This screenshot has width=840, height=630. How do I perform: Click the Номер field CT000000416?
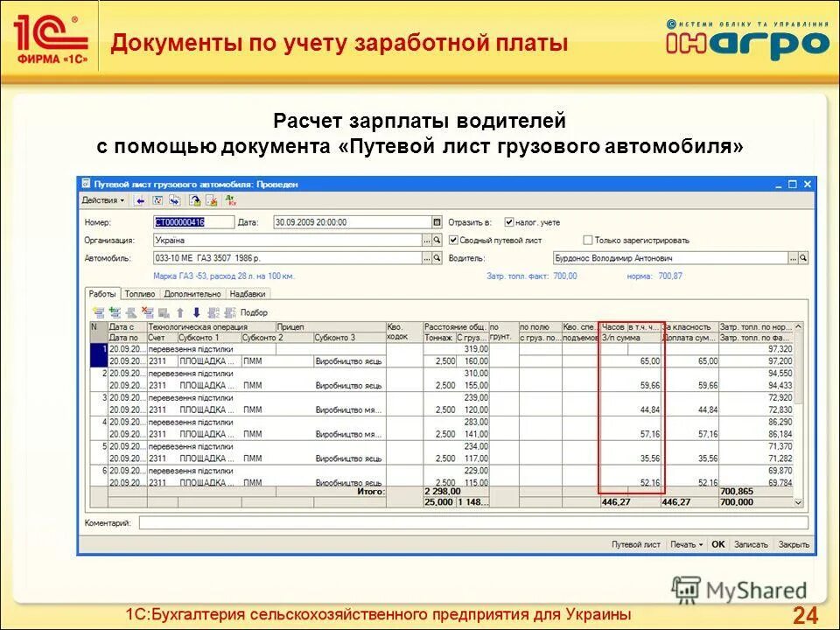[193, 222]
